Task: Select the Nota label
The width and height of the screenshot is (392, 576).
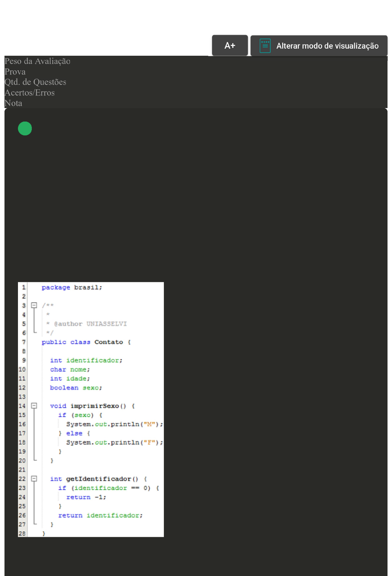Action: tap(13, 103)
